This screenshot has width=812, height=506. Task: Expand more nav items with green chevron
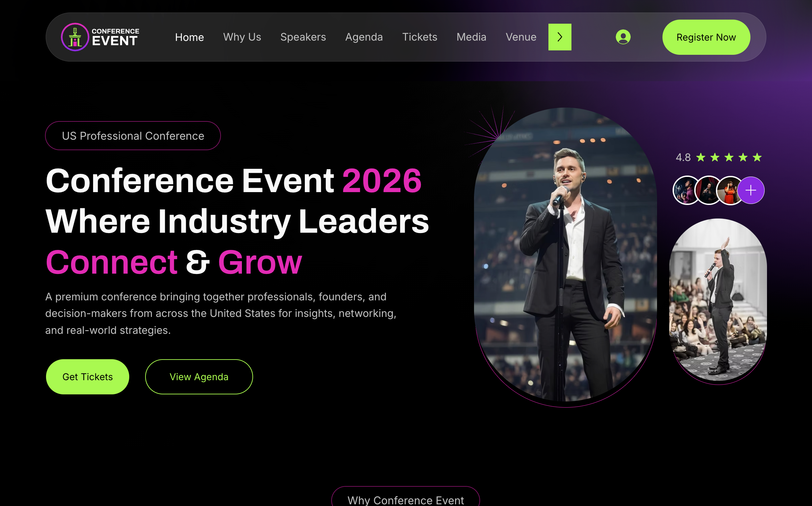point(560,37)
